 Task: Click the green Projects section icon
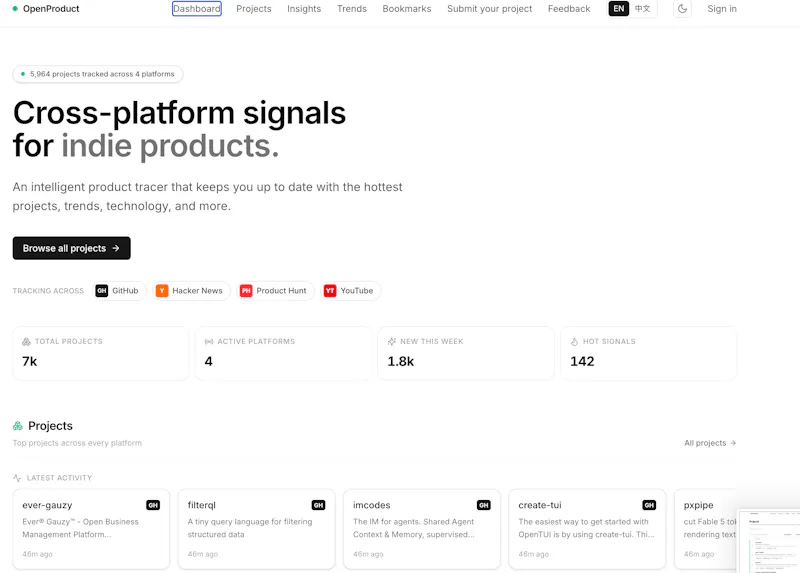pos(18,426)
